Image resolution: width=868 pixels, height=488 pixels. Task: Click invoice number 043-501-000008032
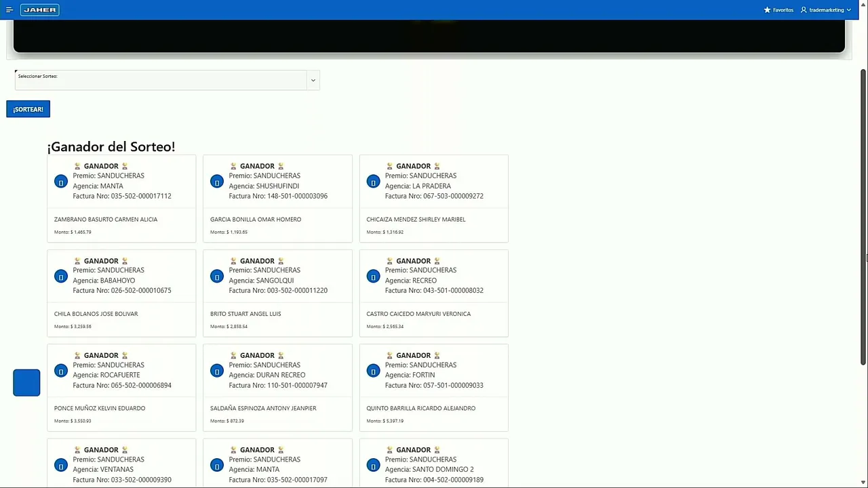(453, 290)
